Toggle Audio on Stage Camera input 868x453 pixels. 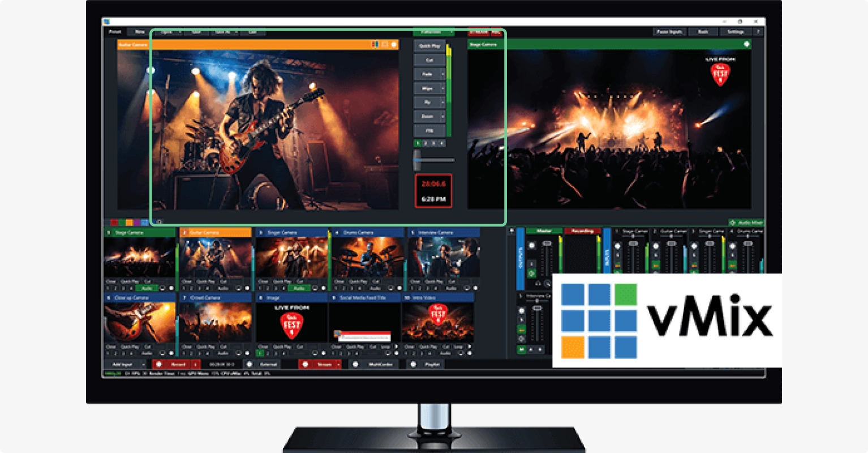[x=146, y=288]
